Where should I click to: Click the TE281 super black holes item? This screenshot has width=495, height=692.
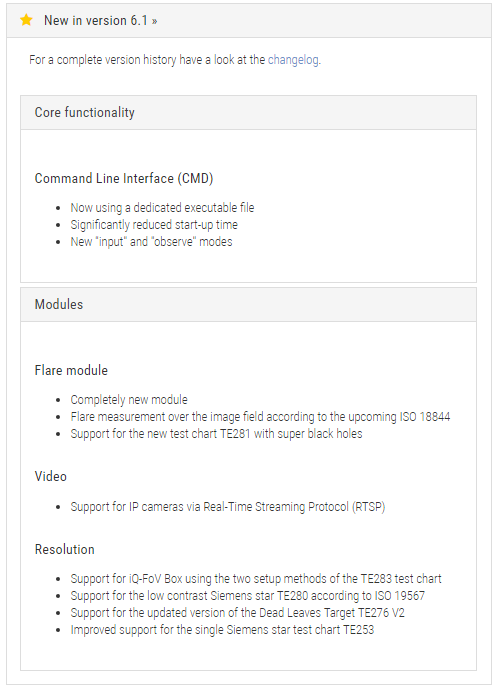click(216, 434)
